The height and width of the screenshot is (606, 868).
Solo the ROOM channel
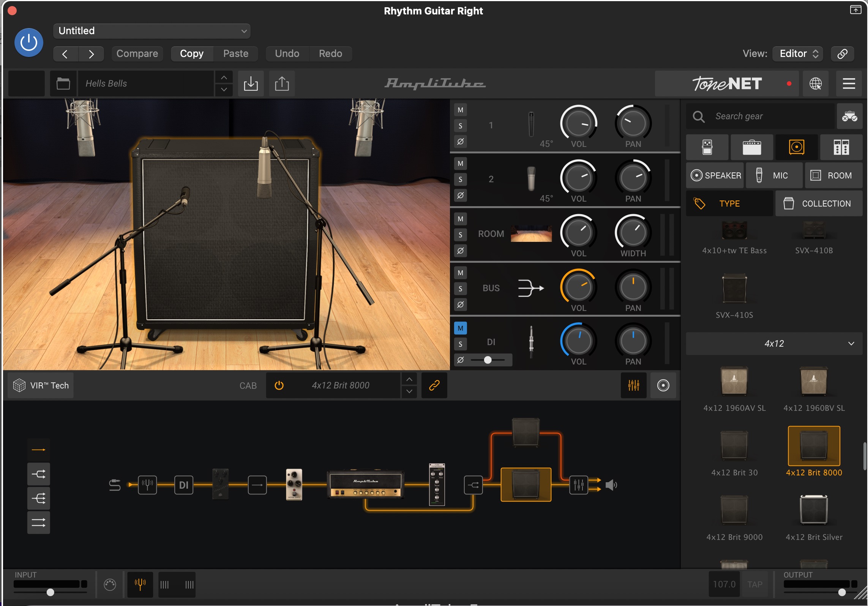click(461, 235)
